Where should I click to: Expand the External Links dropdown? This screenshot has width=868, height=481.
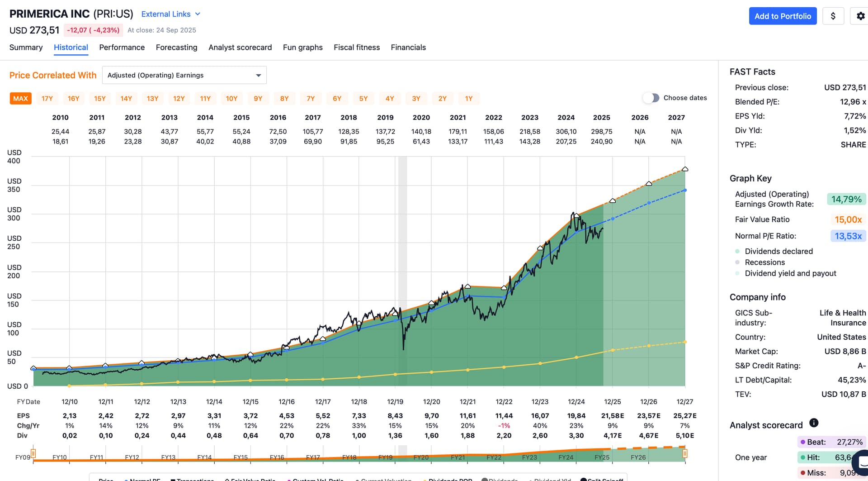coord(170,14)
